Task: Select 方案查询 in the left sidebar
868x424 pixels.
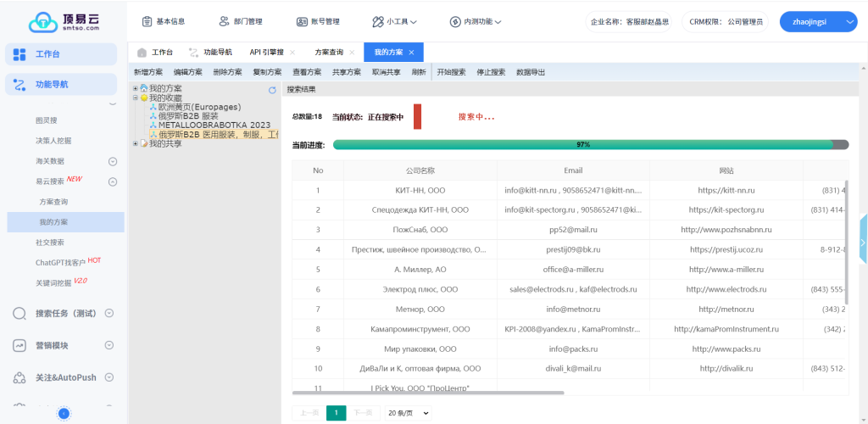Action: pyautogui.click(x=53, y=202)
